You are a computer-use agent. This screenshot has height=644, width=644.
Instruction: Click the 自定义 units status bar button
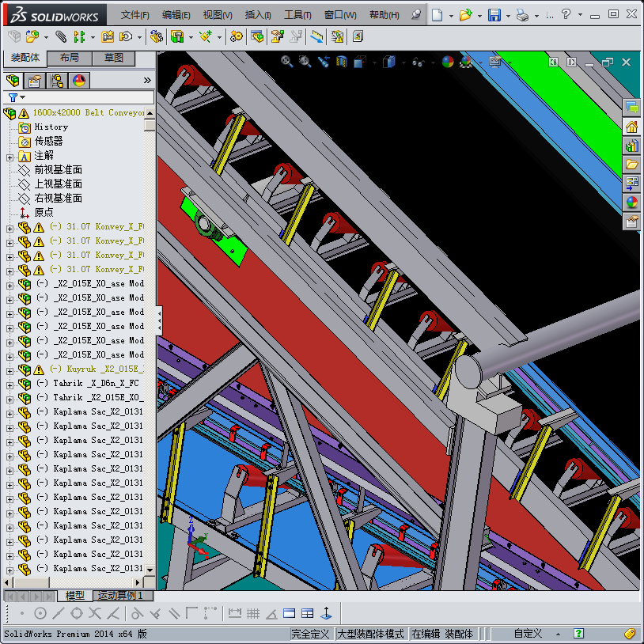[x=528, y=634]
